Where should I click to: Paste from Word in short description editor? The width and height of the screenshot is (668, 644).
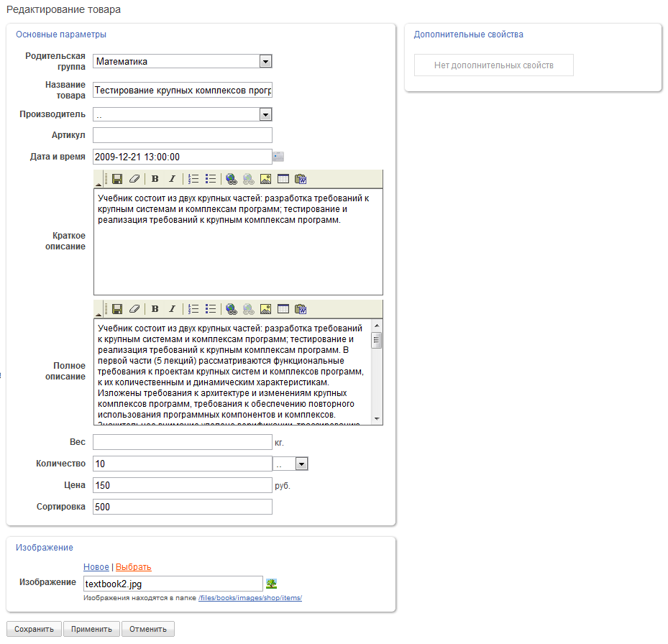(301, 179)
